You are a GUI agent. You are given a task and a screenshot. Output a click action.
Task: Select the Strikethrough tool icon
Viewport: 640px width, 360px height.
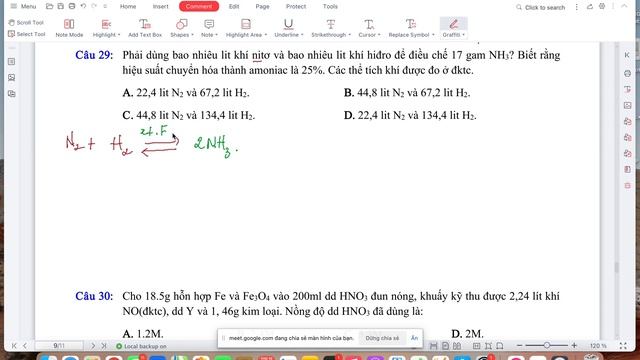coord(331,24)
